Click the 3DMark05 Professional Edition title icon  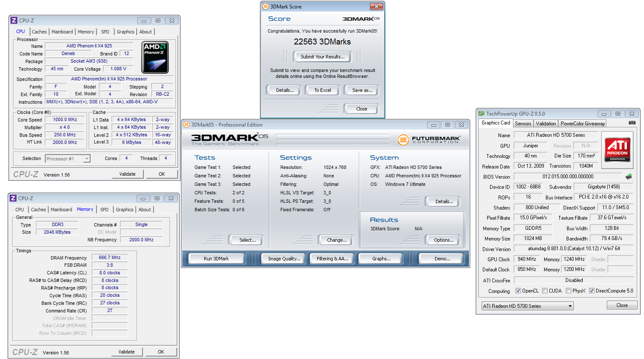186,124
